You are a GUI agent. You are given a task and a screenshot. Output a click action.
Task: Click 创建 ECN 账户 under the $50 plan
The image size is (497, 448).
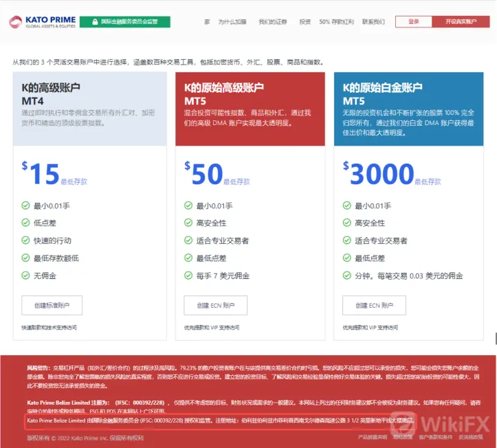216,306
